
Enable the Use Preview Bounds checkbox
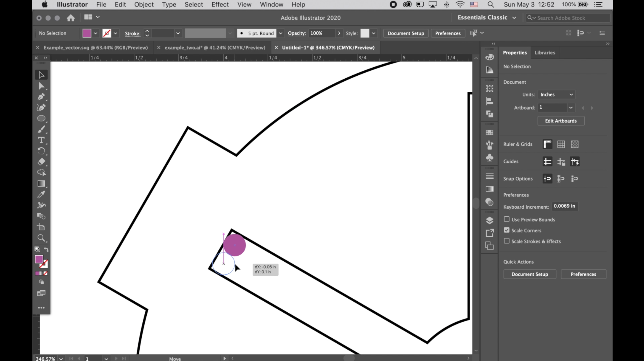pos(507,219)
